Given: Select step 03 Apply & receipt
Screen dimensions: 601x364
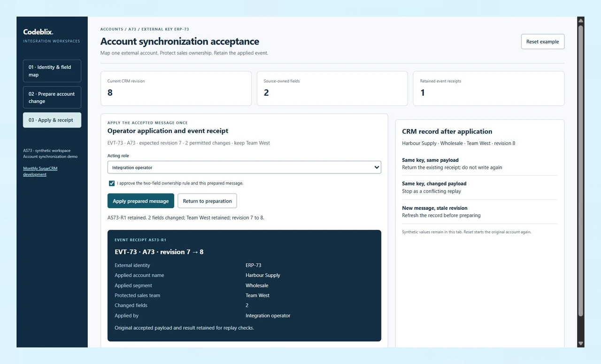Looking at the screenshot, I should coord(52,120).
